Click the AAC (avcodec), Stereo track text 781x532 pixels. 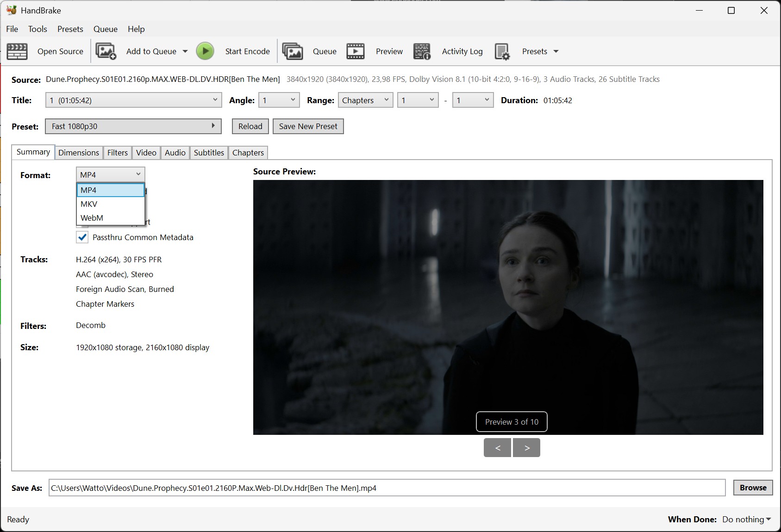(114, 274)
